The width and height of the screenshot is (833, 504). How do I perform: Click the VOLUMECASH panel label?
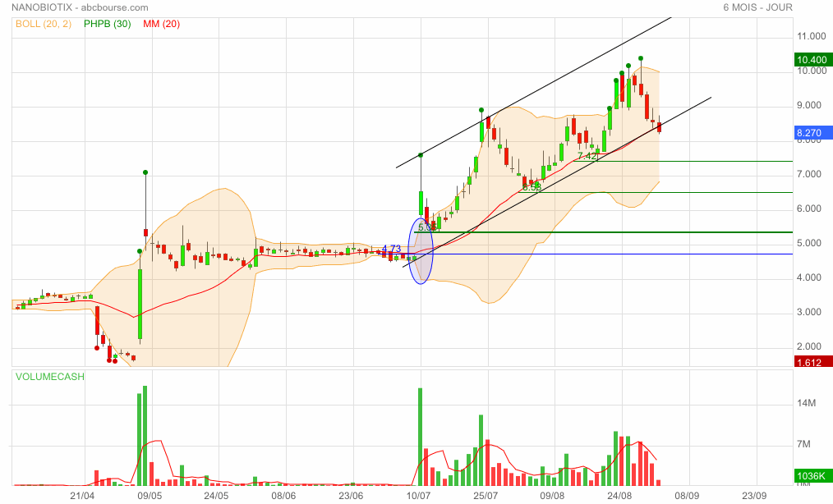click(50, 377)
